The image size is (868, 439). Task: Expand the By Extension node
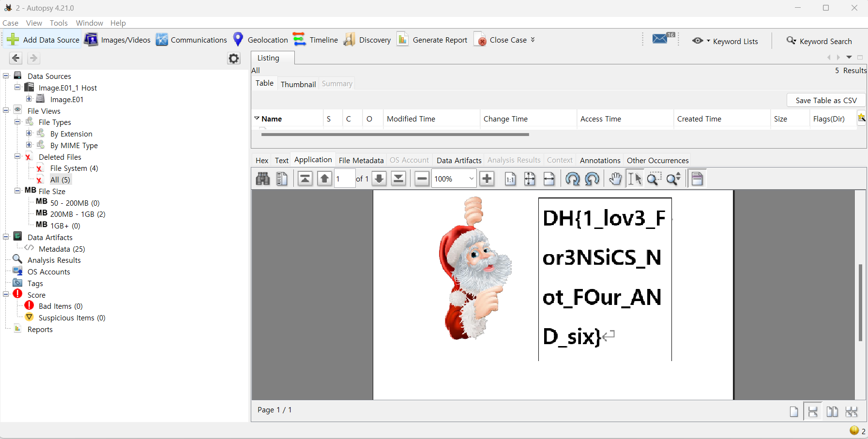tap(29, 133)
